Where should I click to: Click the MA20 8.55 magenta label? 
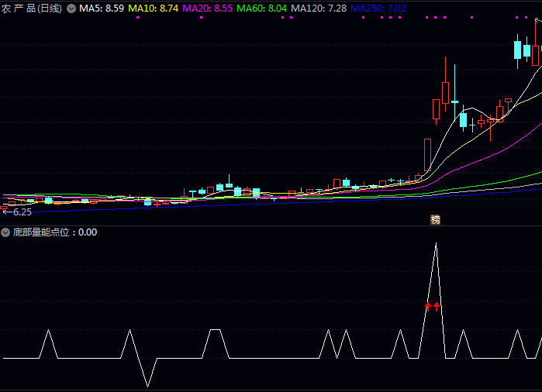pyautogui.click(x=207, y=9)
